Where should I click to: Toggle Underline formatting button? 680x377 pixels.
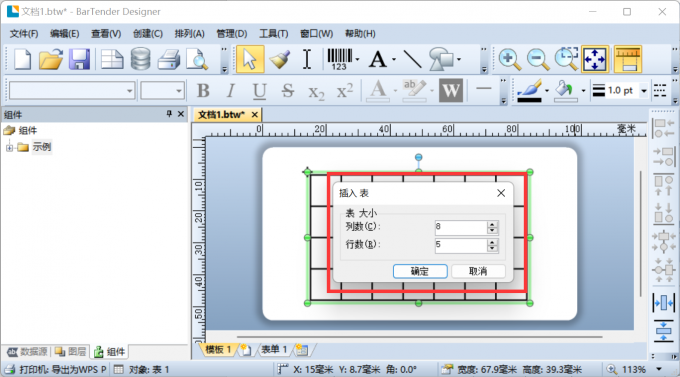point(259,91)
